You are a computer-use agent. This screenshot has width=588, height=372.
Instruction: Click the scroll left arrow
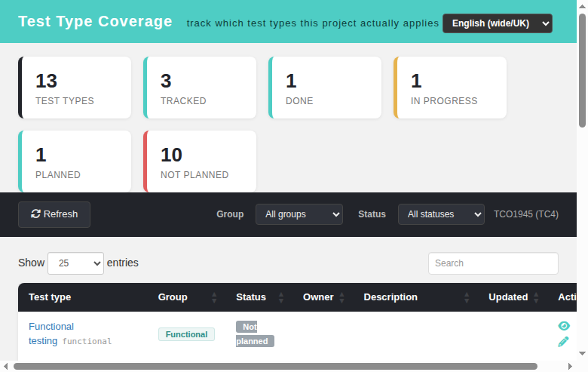(x=5, y=367)
